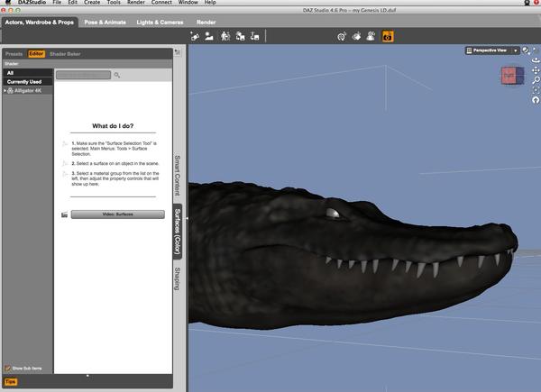Click the pan camera four-arrow control
The height and width of the screenshot is (392, 541).
(x=536, y=70)
